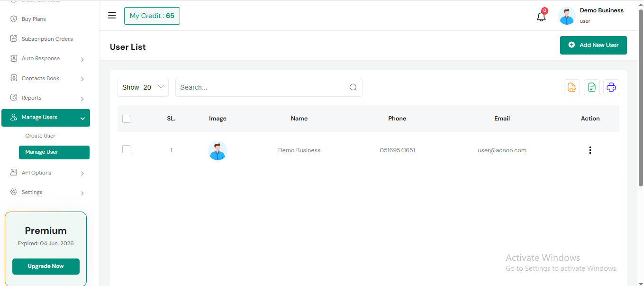Click the print icon
644x286 pixels.
point(611,87)
